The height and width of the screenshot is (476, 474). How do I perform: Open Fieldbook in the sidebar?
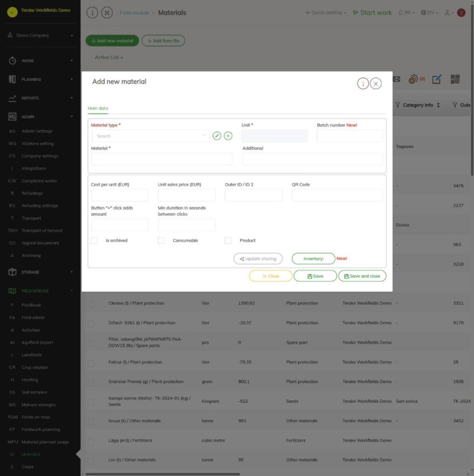click(31, 305)
